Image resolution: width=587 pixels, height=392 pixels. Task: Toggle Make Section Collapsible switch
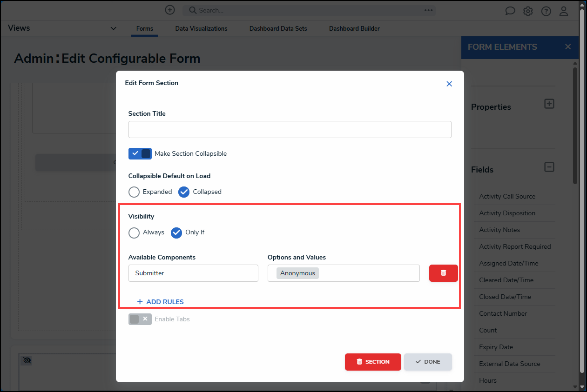coord(140,153)
